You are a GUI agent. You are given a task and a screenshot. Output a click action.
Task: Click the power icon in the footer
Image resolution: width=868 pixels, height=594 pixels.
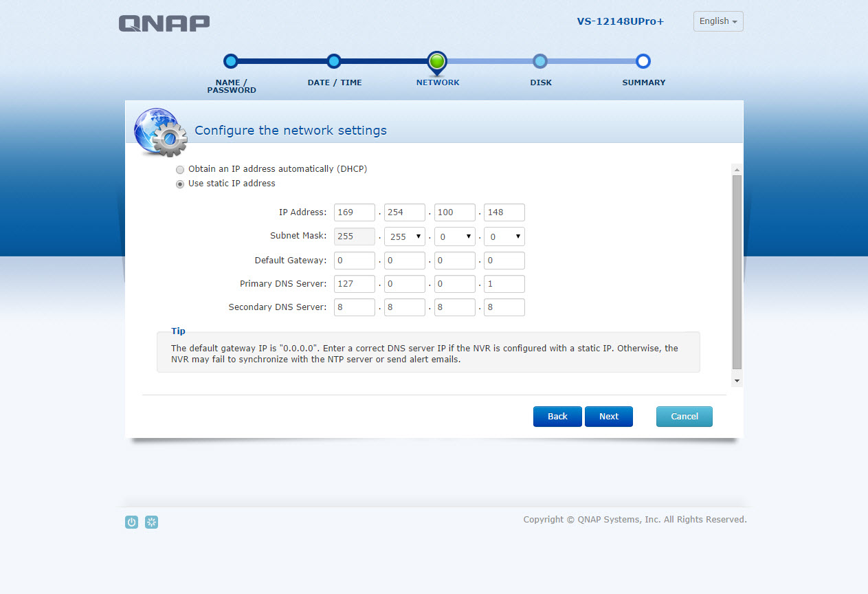click(x=131, y=522)
